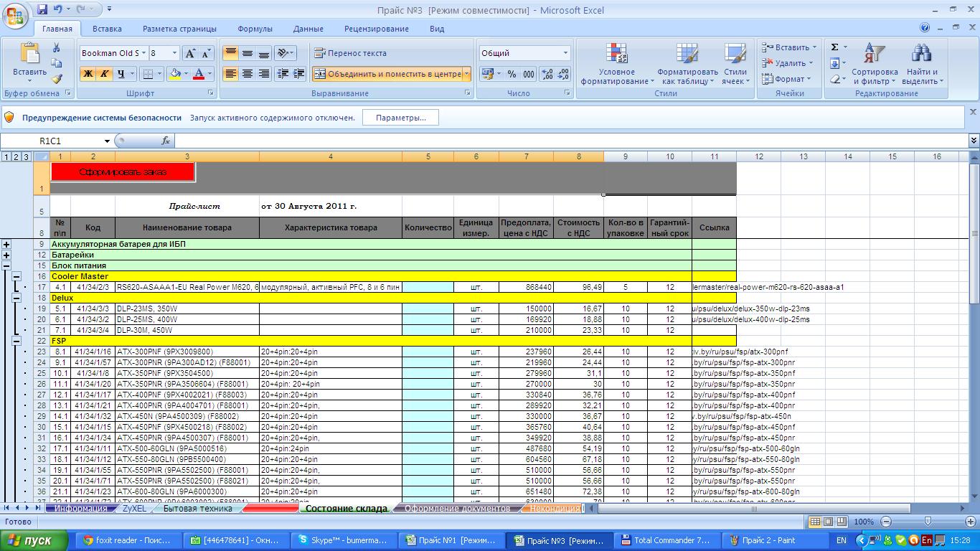
Task: Toggle bold (Ж) formatting
Action: [x=88, y=74]
